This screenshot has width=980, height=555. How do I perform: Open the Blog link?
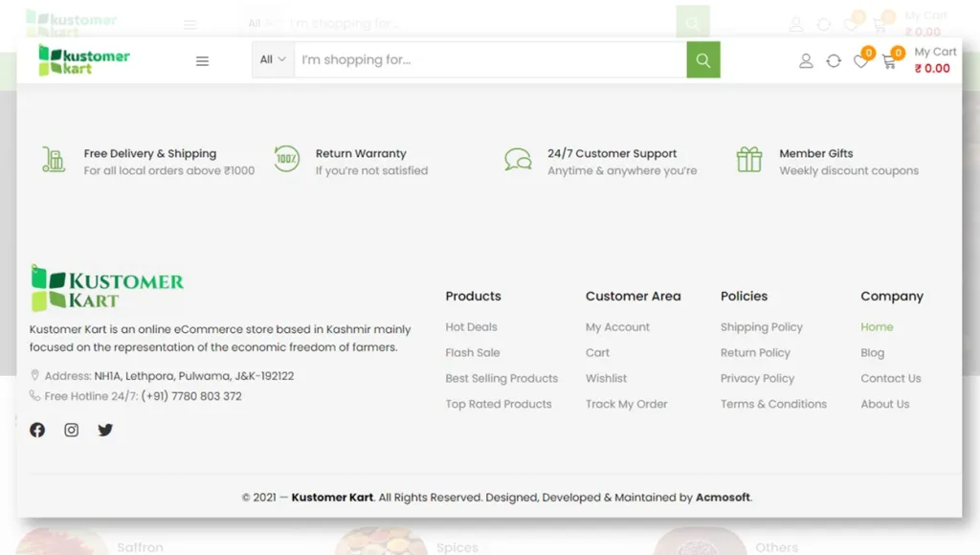pos(873,352)
